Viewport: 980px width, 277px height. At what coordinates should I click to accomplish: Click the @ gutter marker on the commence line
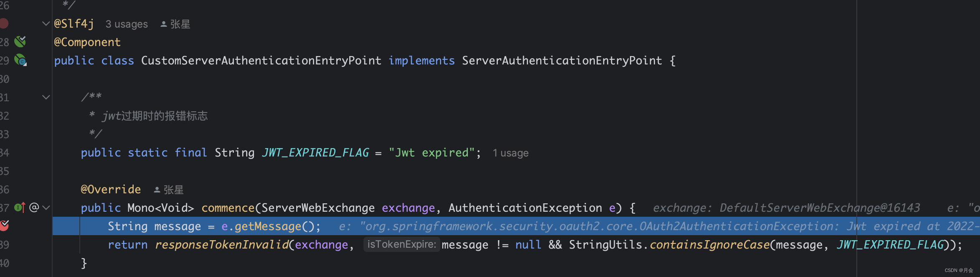pos(34,208)
